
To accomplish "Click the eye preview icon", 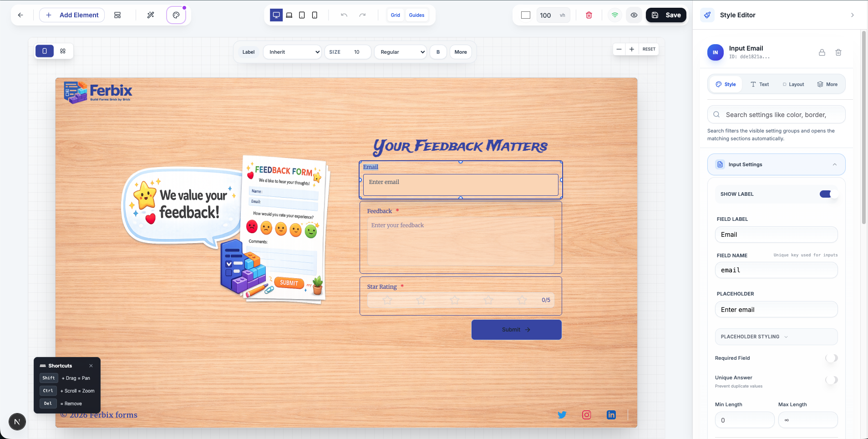I will point(634,15).
